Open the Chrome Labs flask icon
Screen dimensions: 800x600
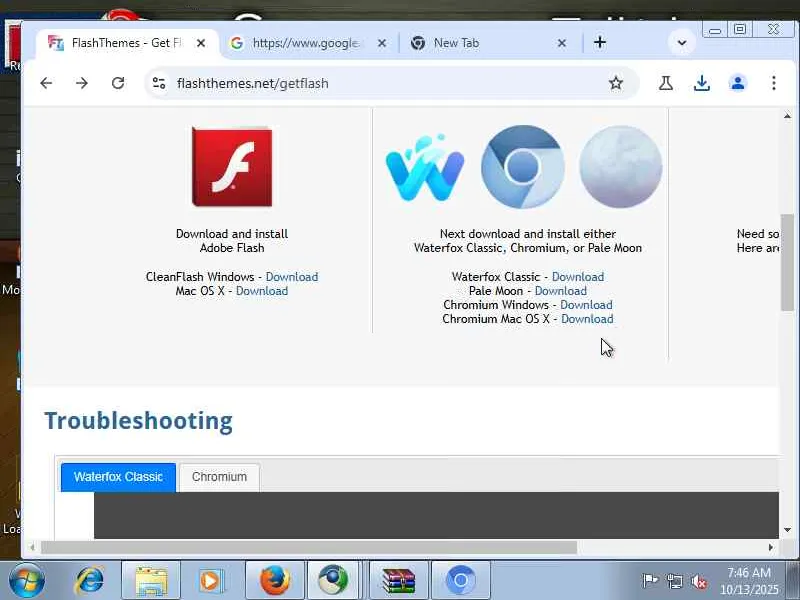[x=665, y=83]
